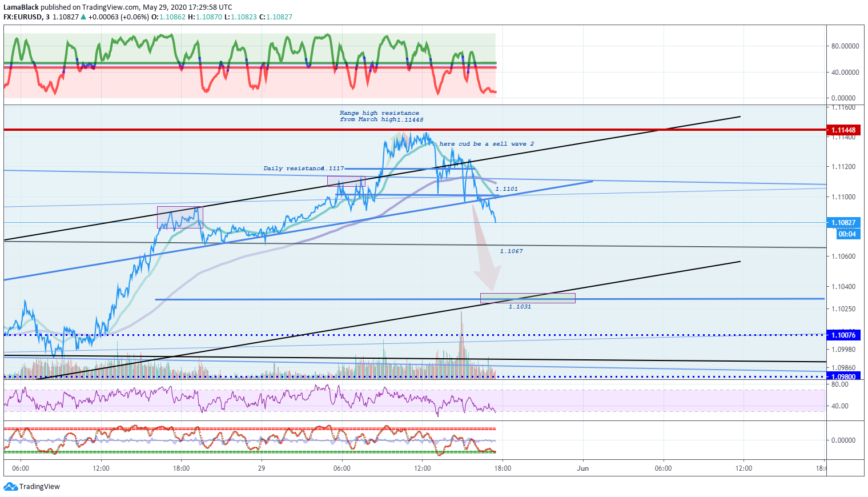
Task: Click the 'here cud be a sell wave 2' note
Action: (487, 144)
